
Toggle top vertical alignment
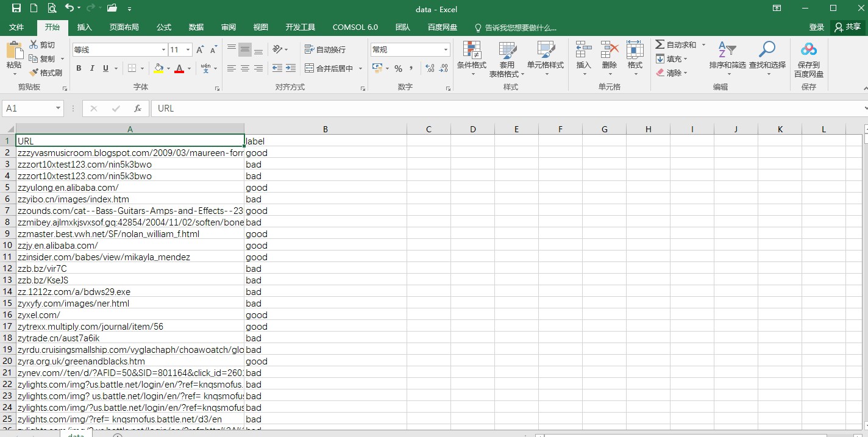pos(232,49)
